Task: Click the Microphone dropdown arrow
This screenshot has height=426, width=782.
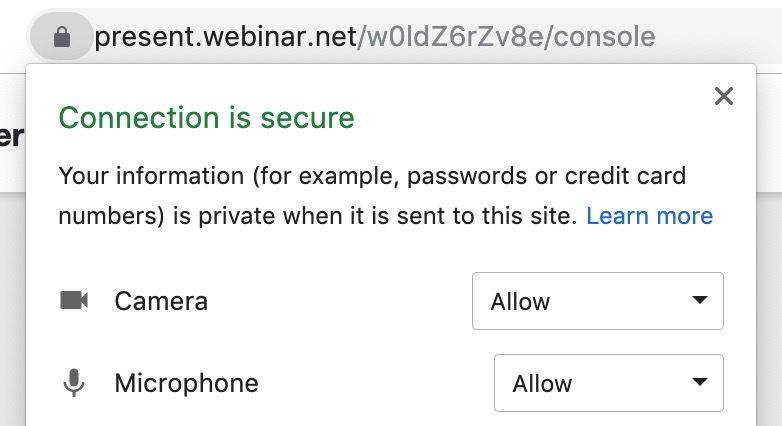Action: (x=700, y=383)
